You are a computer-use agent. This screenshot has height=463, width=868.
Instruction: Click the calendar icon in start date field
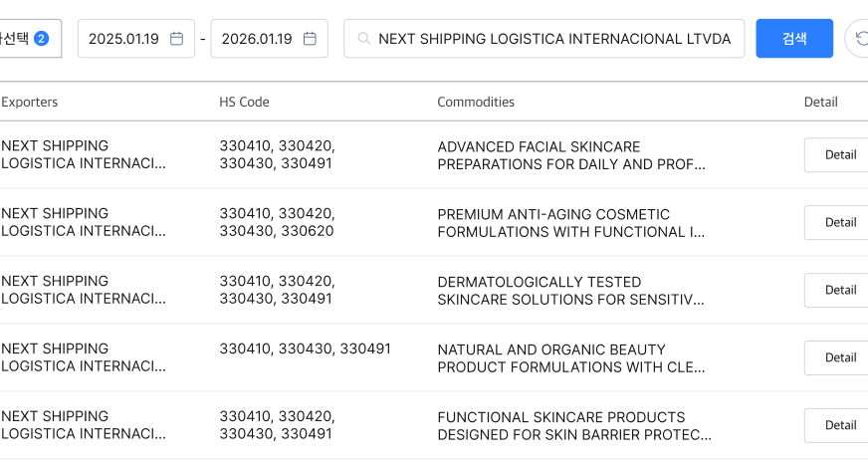click(177, 39)
